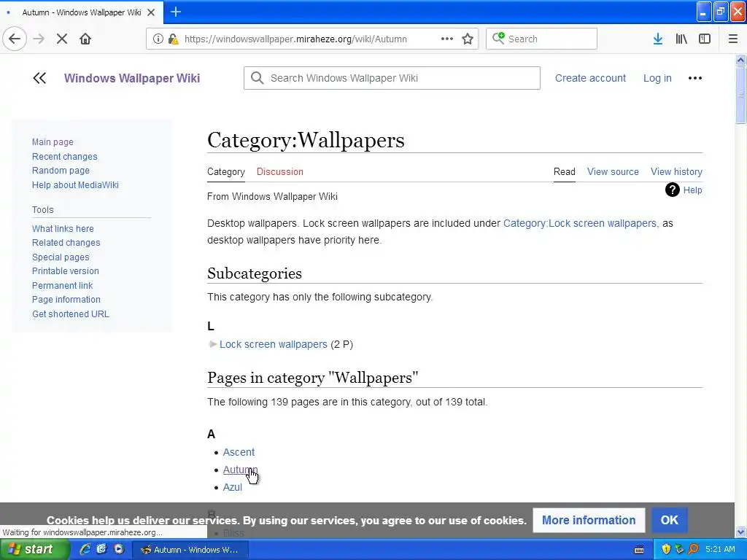Go to Main page in sidebar
The height and width of the screenshot is (560, 747).
[53, 142]
